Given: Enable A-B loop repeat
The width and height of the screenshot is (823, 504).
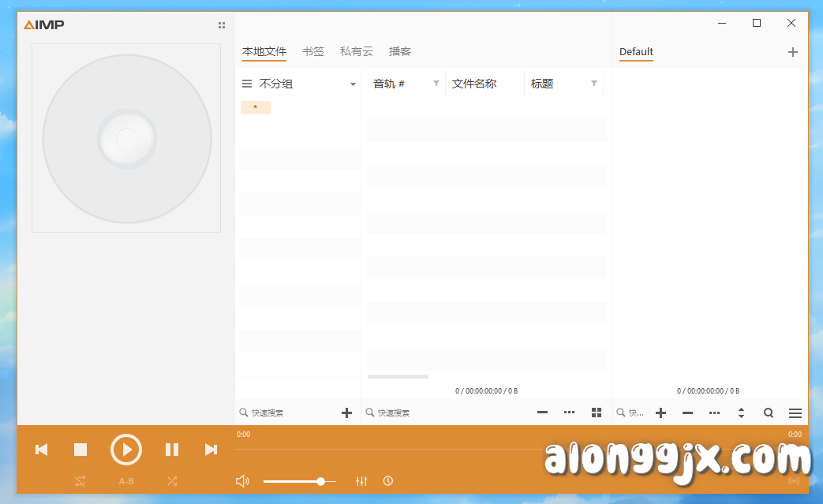Looking at the screenshot, I should (125, 480).
